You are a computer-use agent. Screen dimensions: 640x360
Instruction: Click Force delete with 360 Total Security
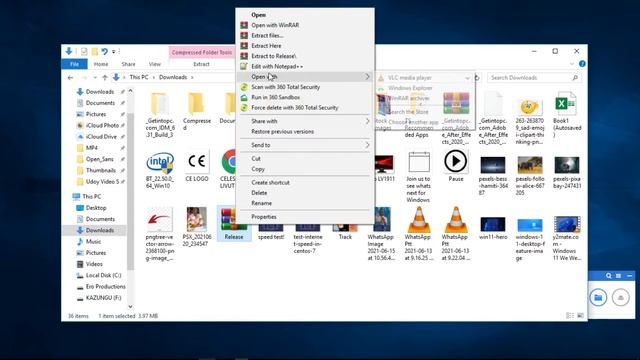point(295,108)
